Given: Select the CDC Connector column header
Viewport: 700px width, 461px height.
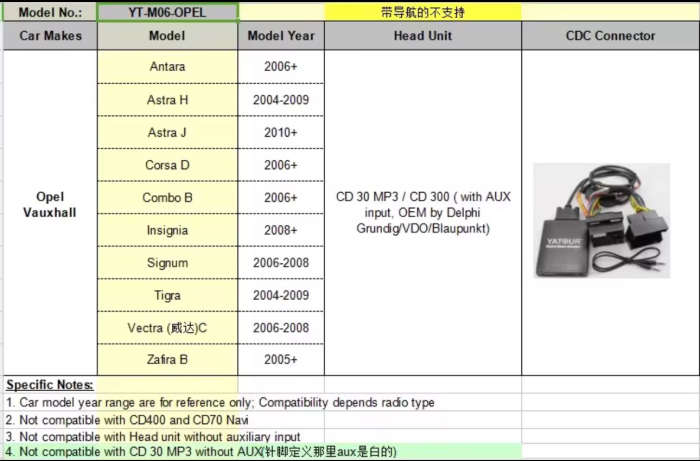Looking at the screenshot, I should point(610,36).
